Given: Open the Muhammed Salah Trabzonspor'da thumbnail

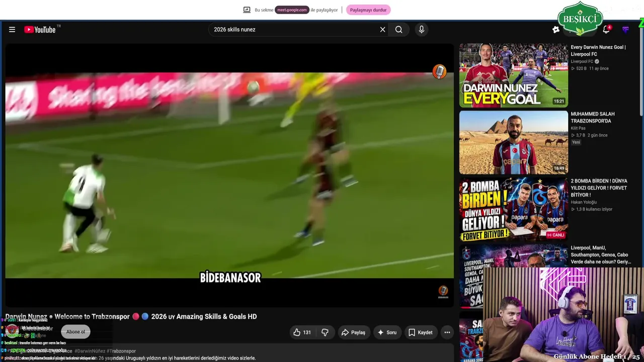Looking at the screenshot, I should pos(513,142).
